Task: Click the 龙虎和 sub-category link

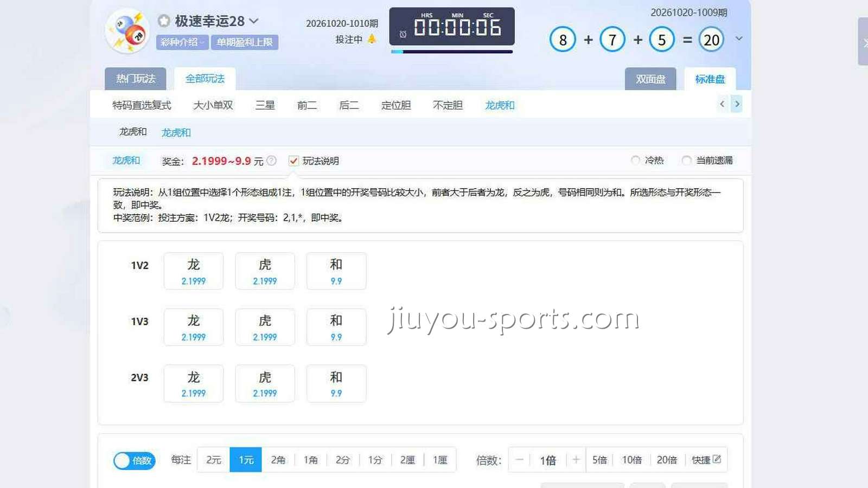Action: coord(176,133)
